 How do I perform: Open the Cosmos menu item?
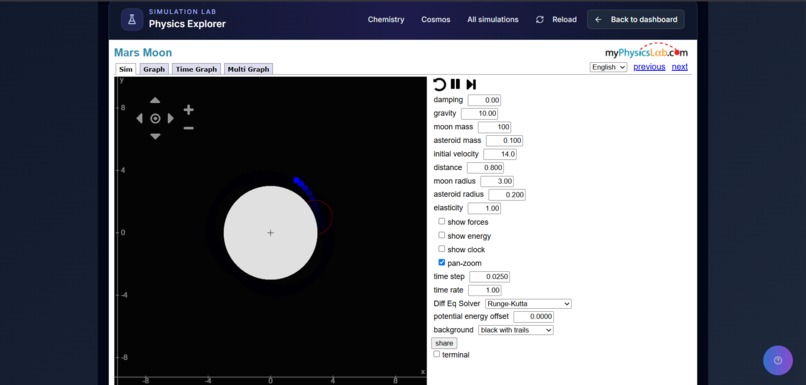[x=436, y=20]
